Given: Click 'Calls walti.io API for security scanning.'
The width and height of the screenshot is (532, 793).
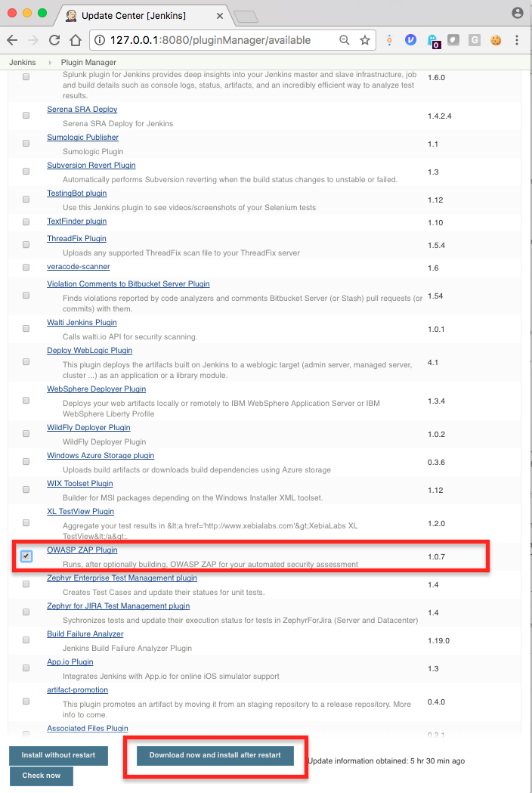Looking at the screenshot, I should pos(130,337).
